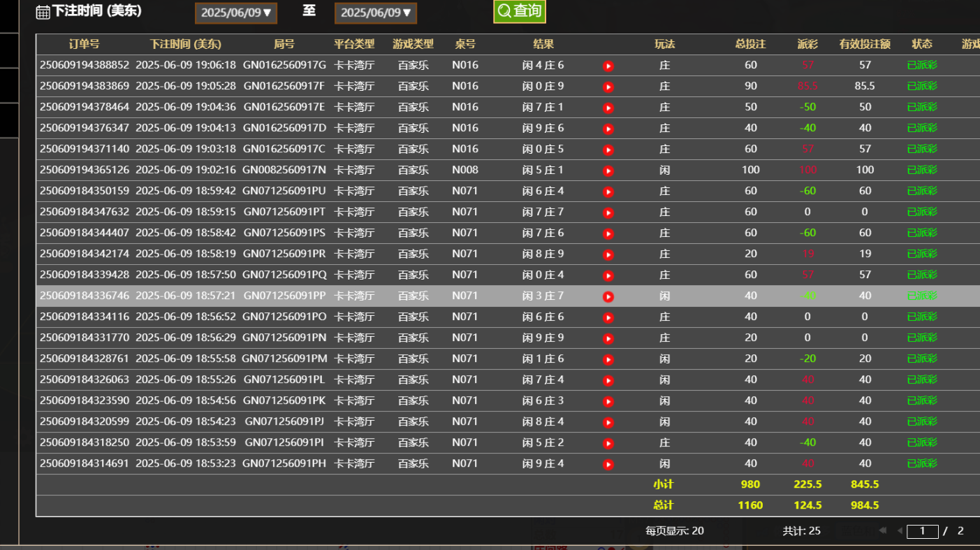Open the start date dropdown showing 2025/06/09
The width and height of the screenshot is (980, 550).
(235, 13)
